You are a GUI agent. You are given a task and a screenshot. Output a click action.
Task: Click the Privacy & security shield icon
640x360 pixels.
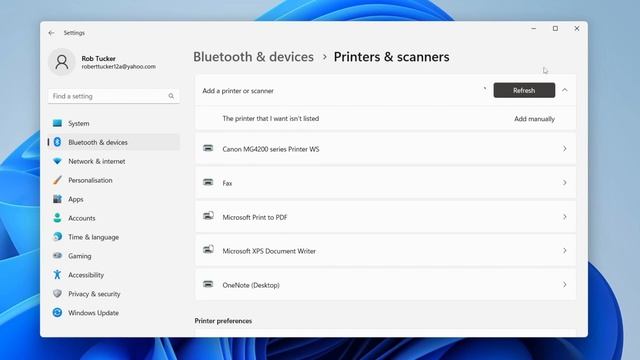[x=57, y=293]
